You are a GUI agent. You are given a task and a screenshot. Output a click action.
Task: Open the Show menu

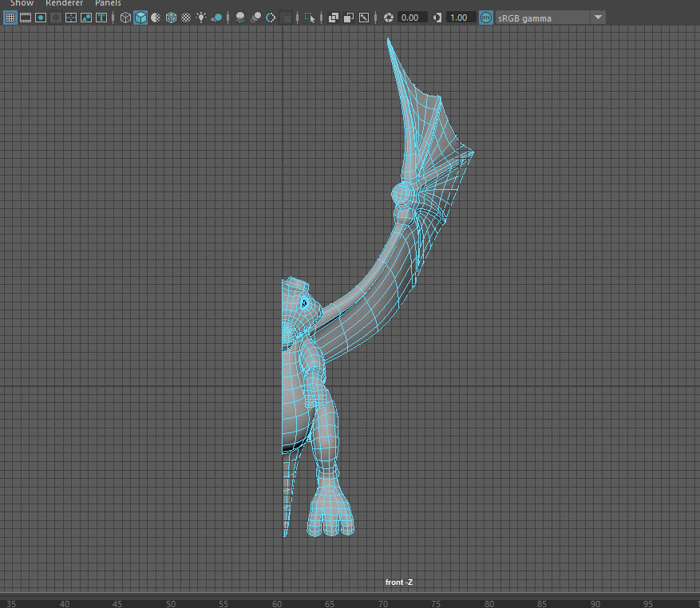22,3
